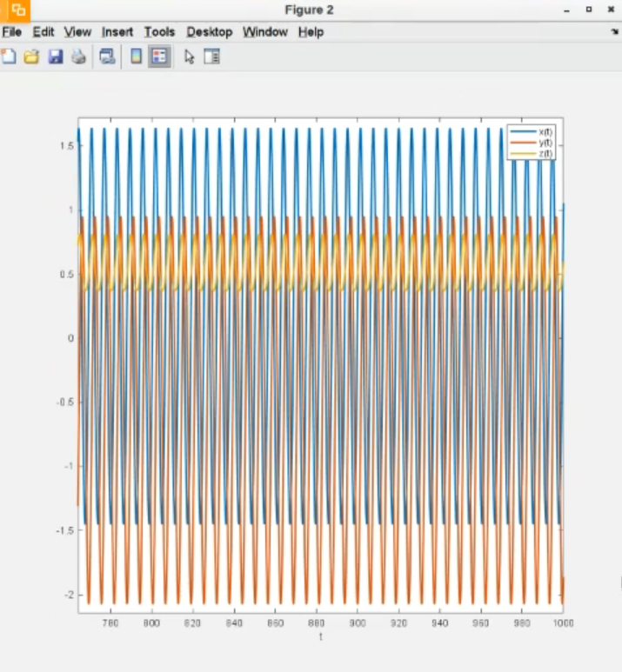Viewport: 622px width, 672px height.
Task: Open a file with the folder icon
Action: tap(31, 57)
